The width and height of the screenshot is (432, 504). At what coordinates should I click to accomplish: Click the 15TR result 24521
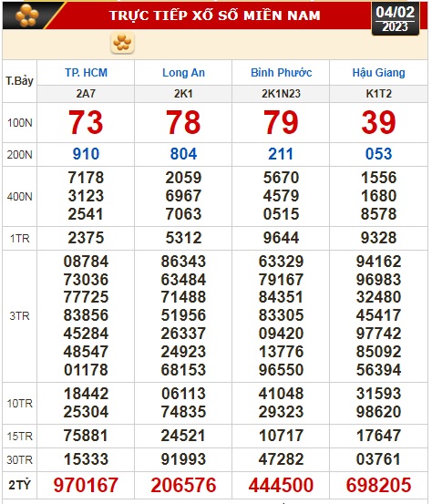coord(183,436)
